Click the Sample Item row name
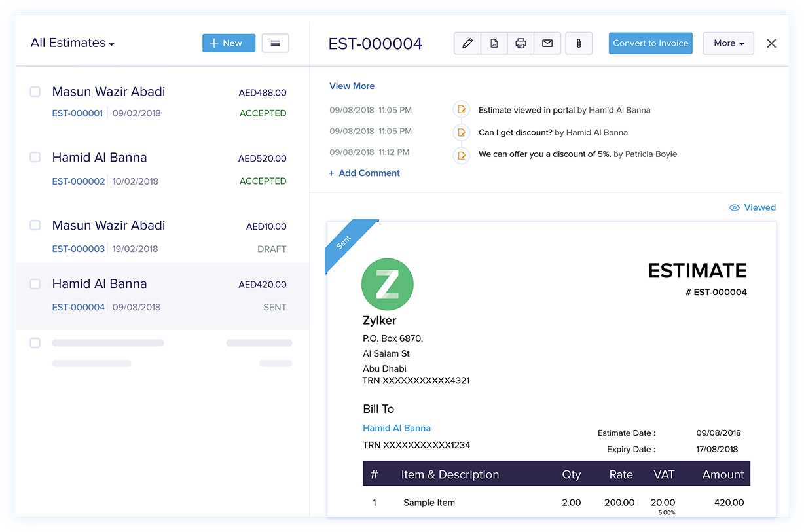Viewport: 804px width, 532px height. 429,503
